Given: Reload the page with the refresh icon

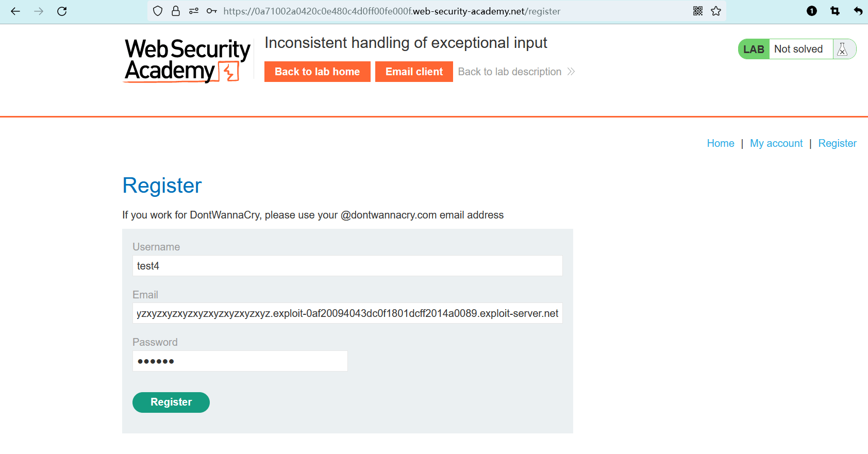Looking at the screenshot, I should [62, 11].
